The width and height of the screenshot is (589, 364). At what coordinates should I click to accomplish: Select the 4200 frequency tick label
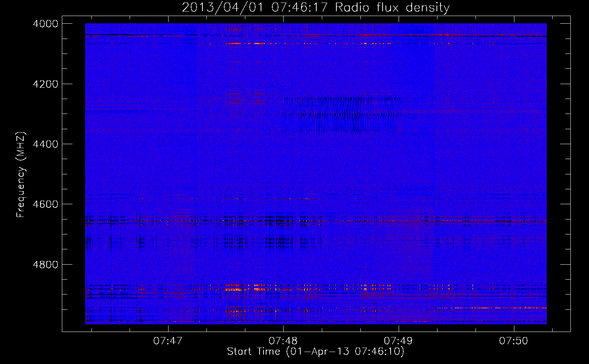(x=46, y=84)
